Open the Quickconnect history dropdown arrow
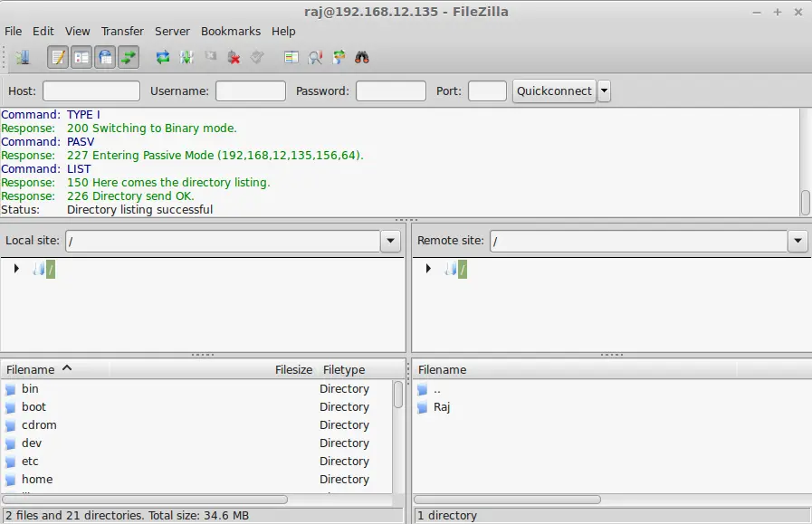The height and width of the screenshot is (524, 812). tap(604, 91)
